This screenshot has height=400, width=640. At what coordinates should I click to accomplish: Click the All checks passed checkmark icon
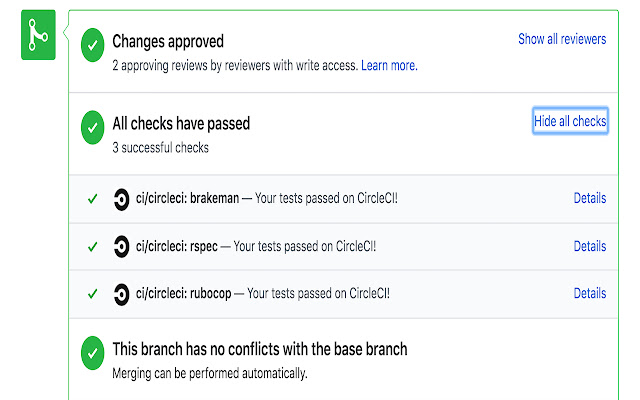(x=92, y=127)
